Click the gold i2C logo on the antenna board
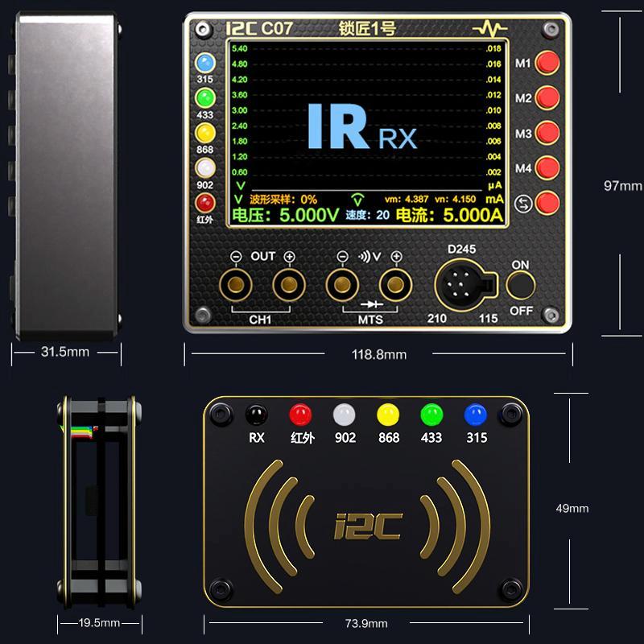This screenshot has width=644, height=644. (x=367, y=524)
